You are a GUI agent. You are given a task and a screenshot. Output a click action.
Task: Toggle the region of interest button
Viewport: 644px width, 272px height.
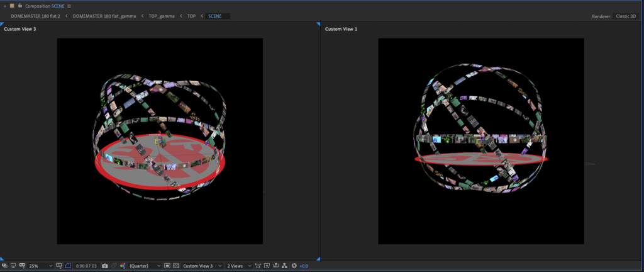click(x=167, y=266)
